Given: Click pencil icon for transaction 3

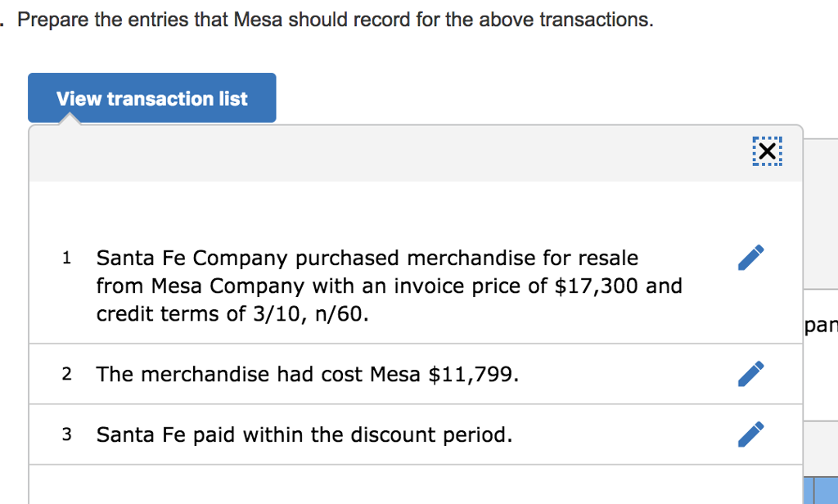Looking at the screenshot, I should point(750,434).
